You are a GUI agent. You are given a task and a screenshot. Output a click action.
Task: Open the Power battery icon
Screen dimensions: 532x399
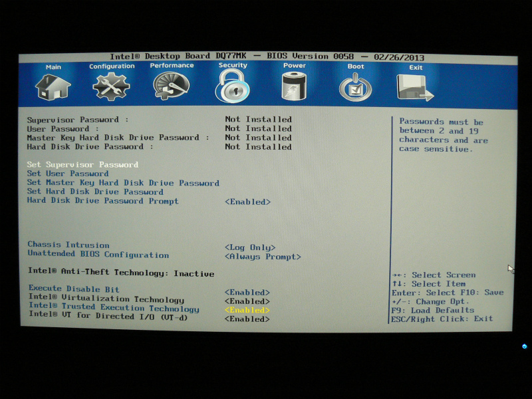point(294,86)
